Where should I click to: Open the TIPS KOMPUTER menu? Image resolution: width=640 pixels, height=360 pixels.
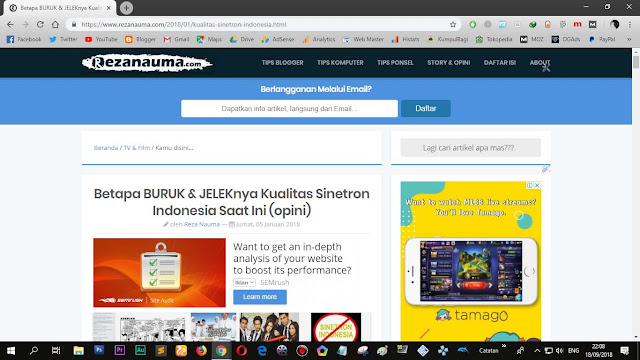340,62
